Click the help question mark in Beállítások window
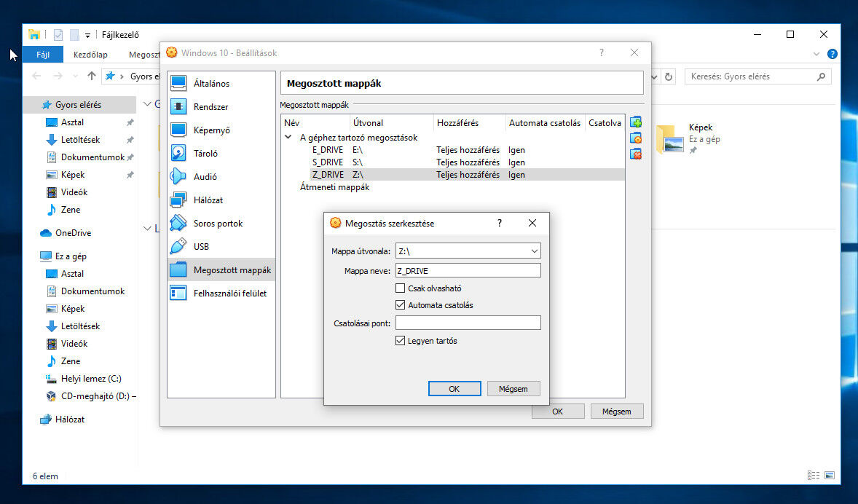Screen dimensions: 858x504 click(x=602, y=52)
